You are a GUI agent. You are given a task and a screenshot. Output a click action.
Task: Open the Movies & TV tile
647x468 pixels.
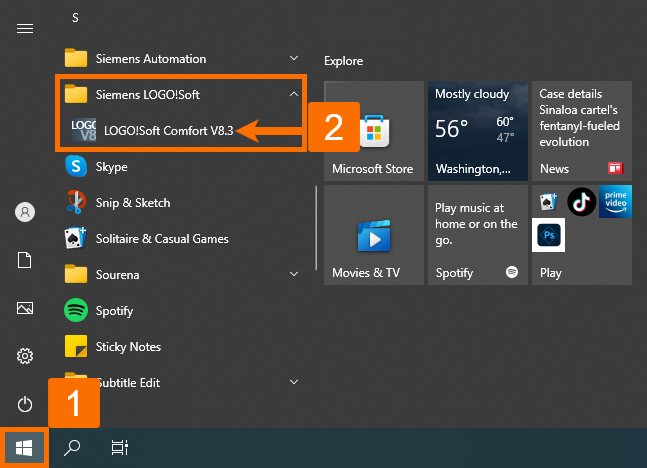coord(373,234)
